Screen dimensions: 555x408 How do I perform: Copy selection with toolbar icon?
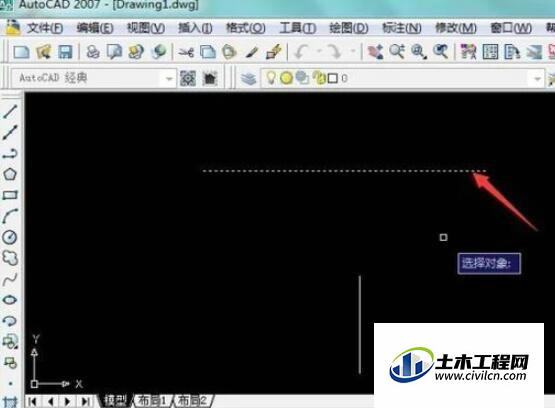pyautogui.click(x=208, y=52)
